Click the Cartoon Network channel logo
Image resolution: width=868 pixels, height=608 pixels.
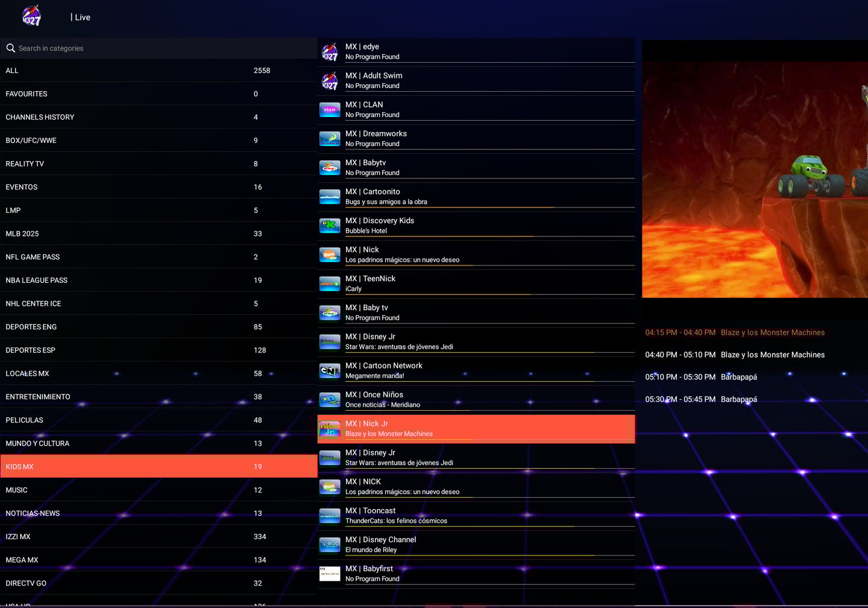[330, 371]
